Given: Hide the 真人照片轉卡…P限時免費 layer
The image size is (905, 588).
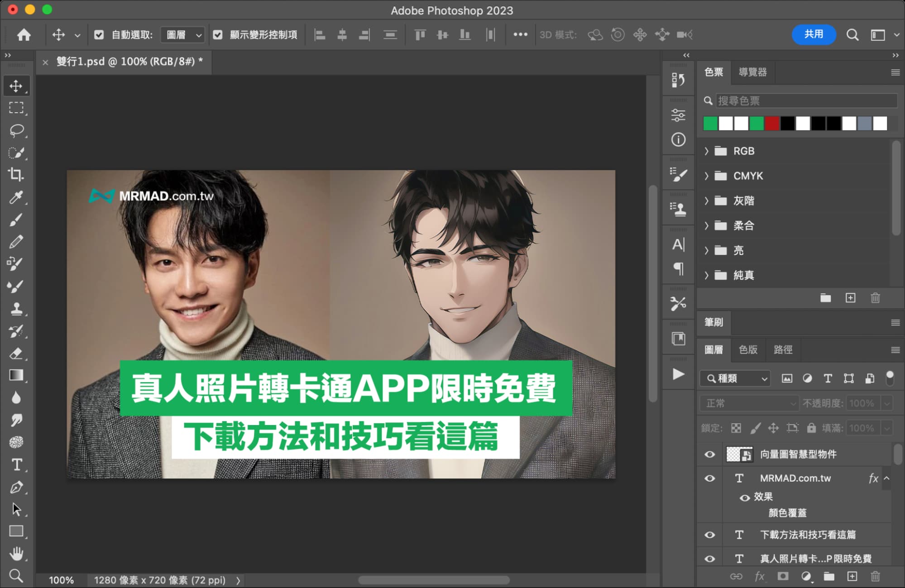Looking at the screenshot, I should [x=710, y=559].
